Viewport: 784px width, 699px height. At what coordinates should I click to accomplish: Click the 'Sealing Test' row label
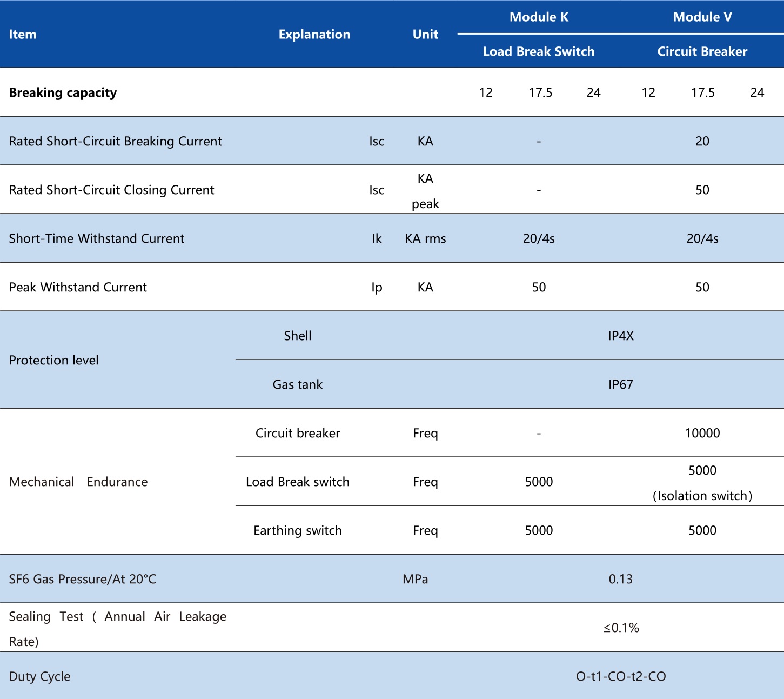118,629
